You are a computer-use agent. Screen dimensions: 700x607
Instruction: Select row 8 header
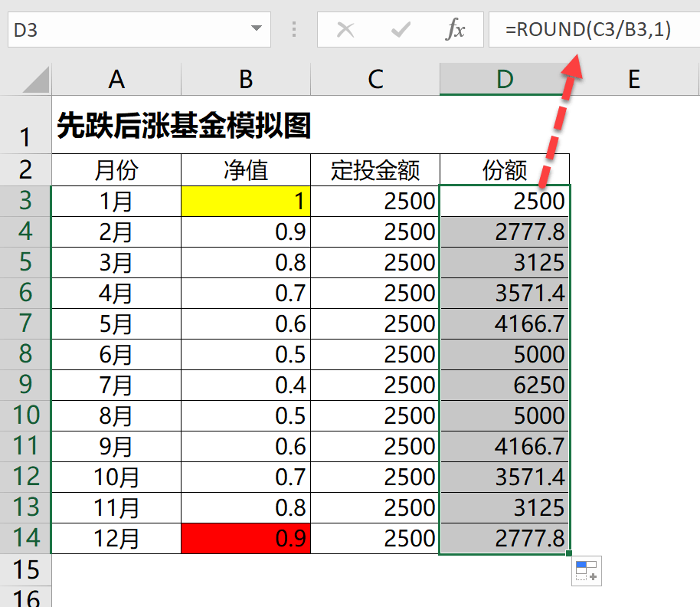(25, 354)
